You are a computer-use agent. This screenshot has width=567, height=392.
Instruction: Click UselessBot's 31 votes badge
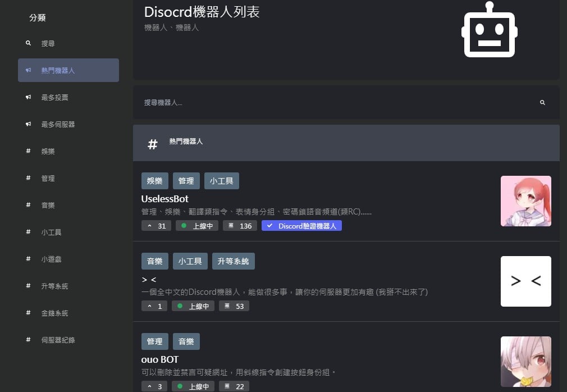[x=156, y=226]
